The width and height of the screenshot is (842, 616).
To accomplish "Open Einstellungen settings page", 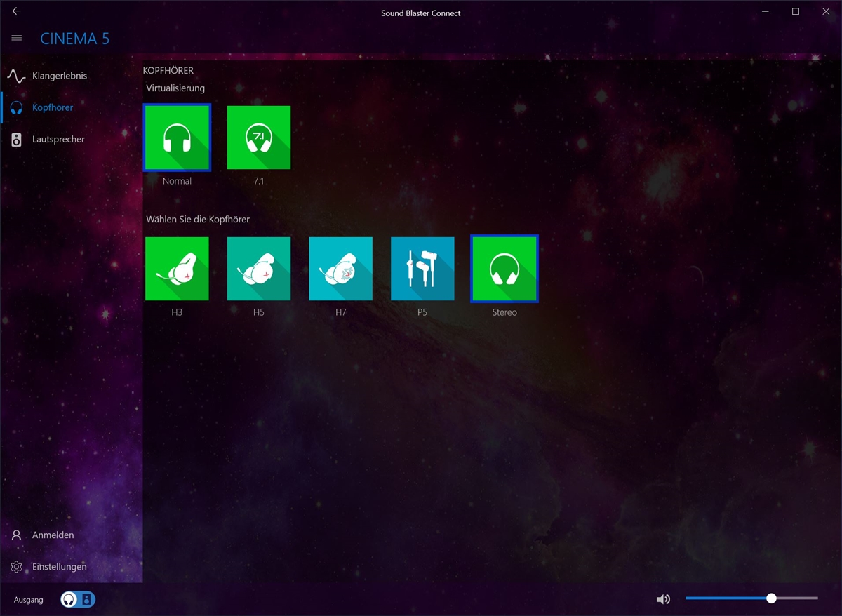I will (x=72, y=566).
